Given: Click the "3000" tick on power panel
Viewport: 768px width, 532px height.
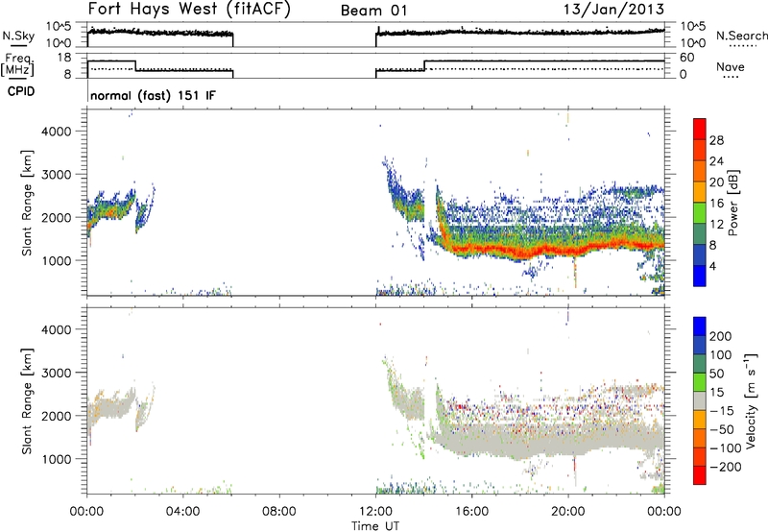Looking at the screenshot, I should [56, 175].
